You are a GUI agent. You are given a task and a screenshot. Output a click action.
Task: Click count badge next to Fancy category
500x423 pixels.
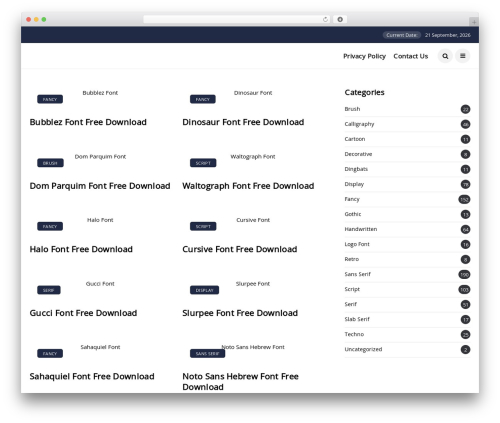click(464, 199)
